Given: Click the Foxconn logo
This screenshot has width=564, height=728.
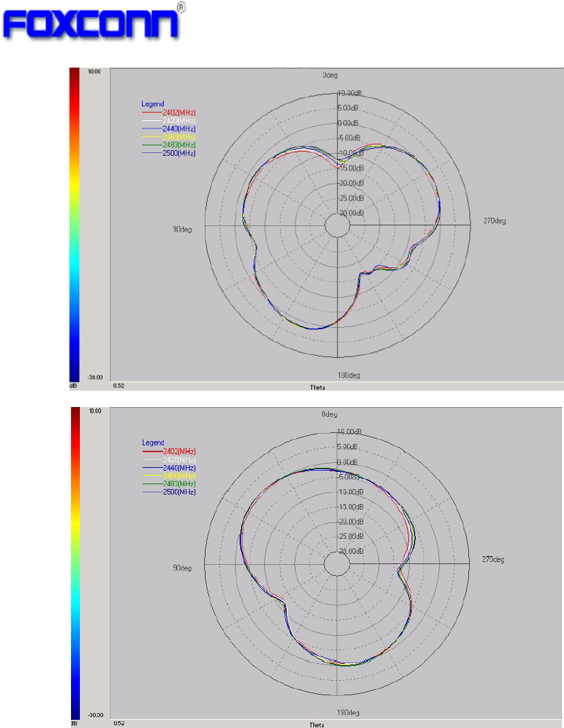Looking at the screenshot, I should click(x=94, y=21).
